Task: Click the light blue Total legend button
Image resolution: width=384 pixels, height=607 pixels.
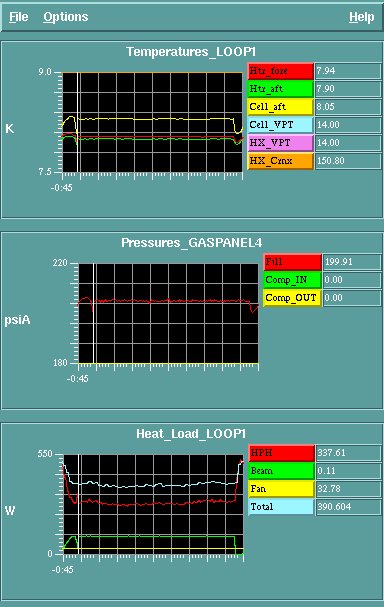Action: tap(281, 507)
